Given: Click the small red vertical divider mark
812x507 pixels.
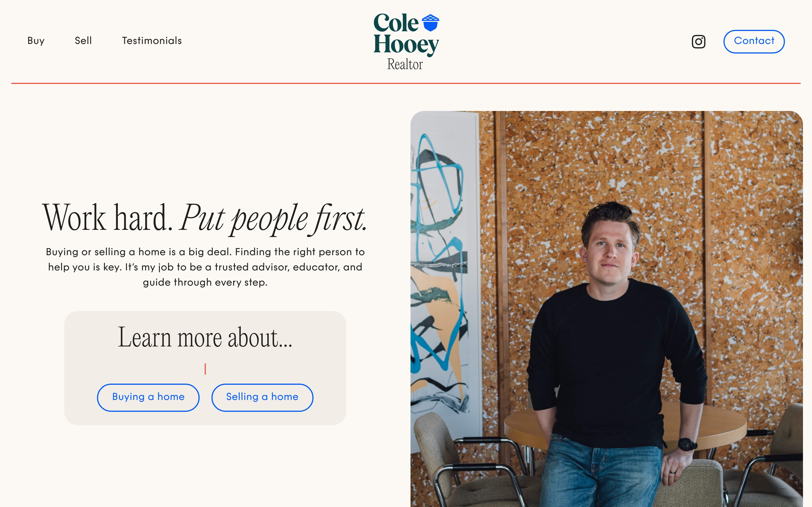Looking at the screenshot, I should (x=205, y=369).
